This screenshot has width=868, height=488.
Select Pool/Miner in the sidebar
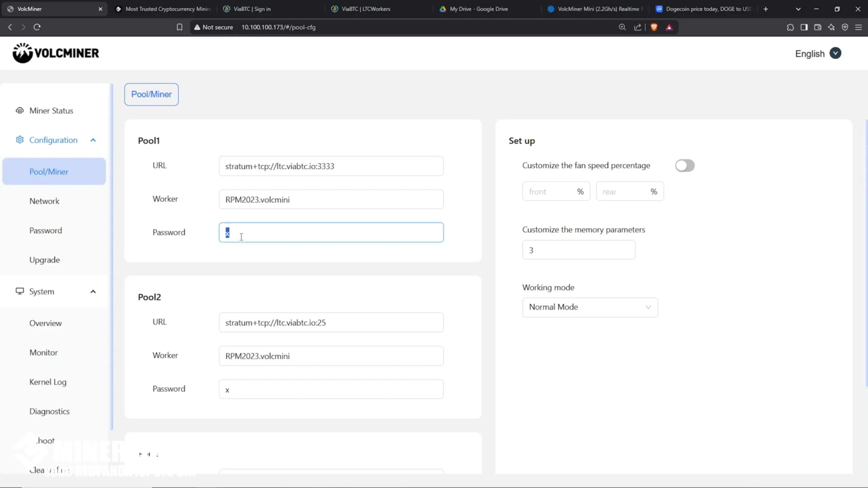[54, 171]
